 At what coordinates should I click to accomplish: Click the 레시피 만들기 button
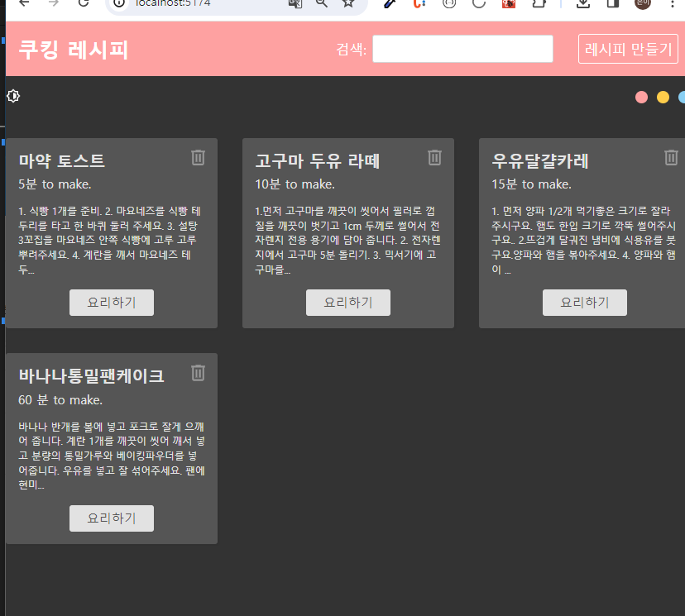(628, 49)
